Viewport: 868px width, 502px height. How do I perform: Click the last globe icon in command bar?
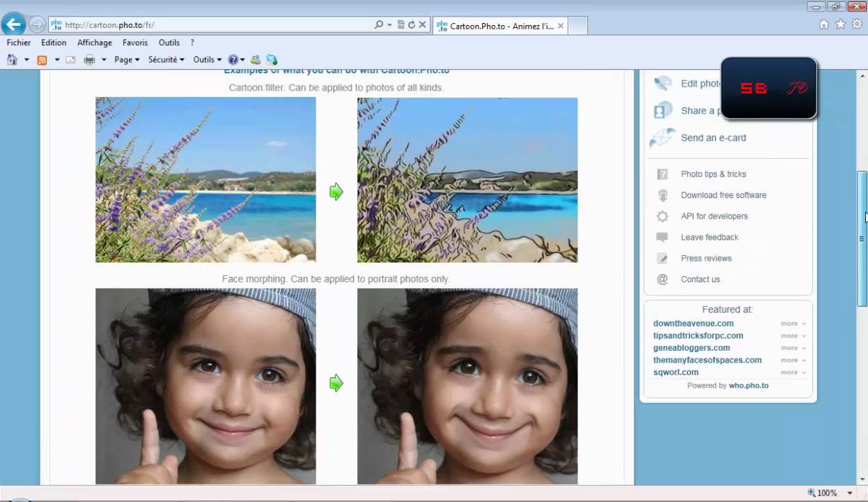(x=272, y=60)
